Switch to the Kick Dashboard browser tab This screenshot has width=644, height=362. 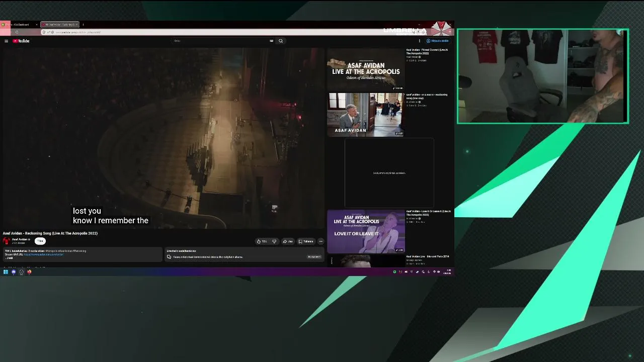tap(19, 25)
